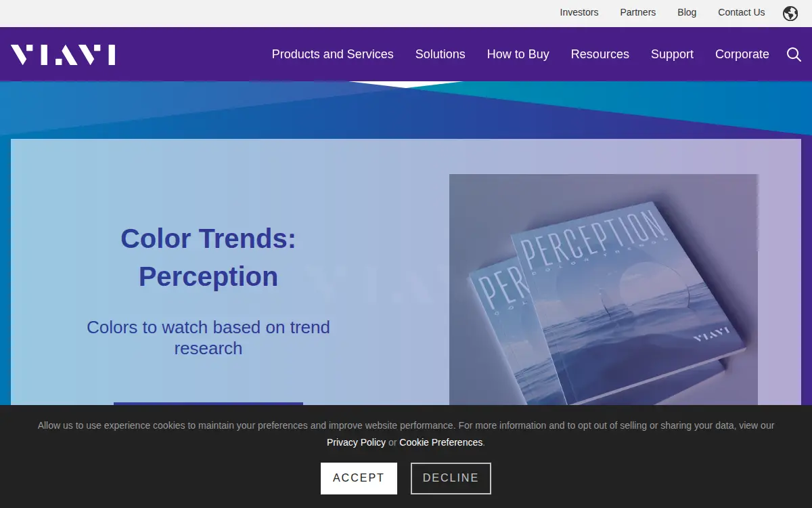
Task: Open the Solutions menu
Action: point(441,54)
